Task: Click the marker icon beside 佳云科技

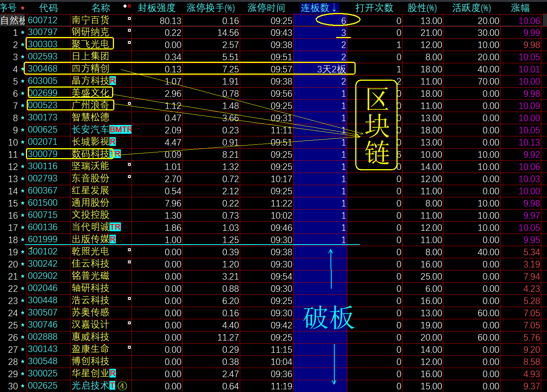Action: pyautogui.click(x=129, y=262)
